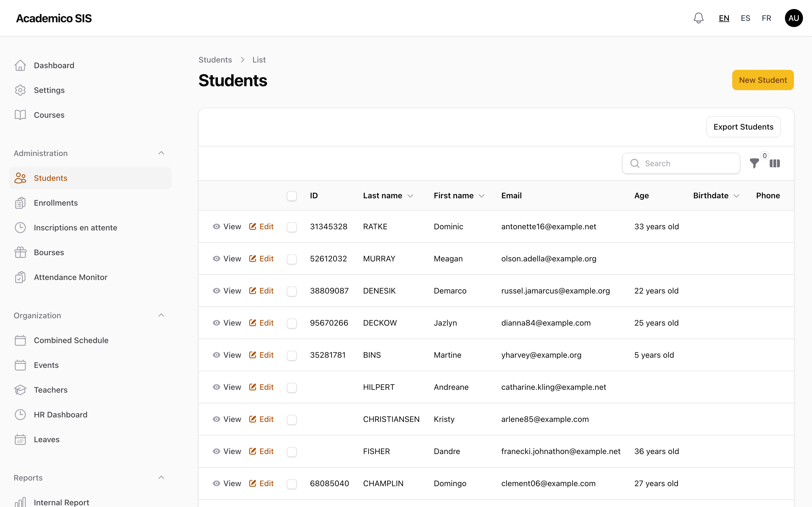Open the notification bell
Image resolution: width=812 pixels, height=507 pixels.
(x=698, y=18)
